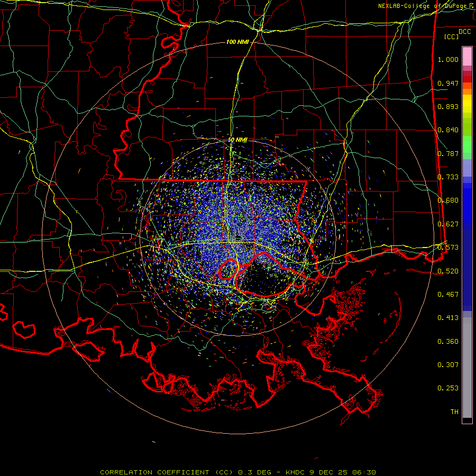
Task: Select the 0.680 scale value
Action: (x=448, y=200)
